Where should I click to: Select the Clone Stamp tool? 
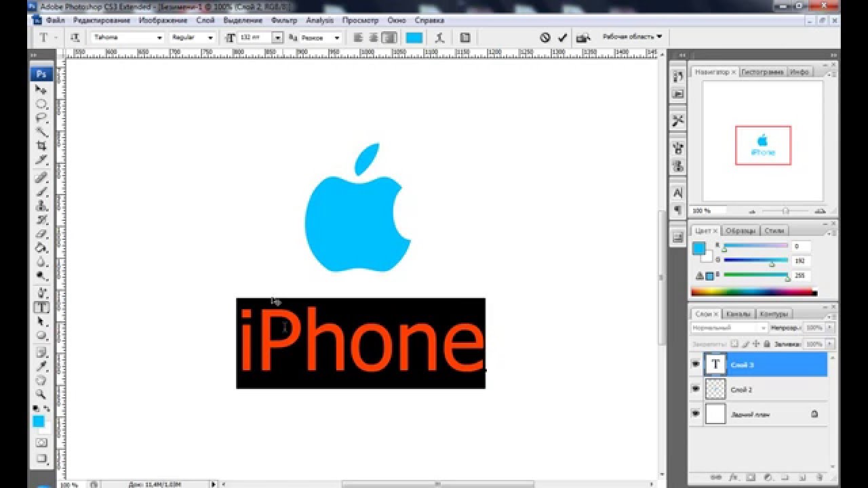pos(41,206)
